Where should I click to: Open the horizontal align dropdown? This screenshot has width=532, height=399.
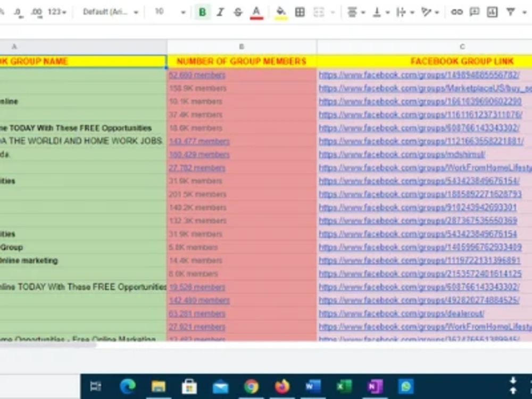355,13
